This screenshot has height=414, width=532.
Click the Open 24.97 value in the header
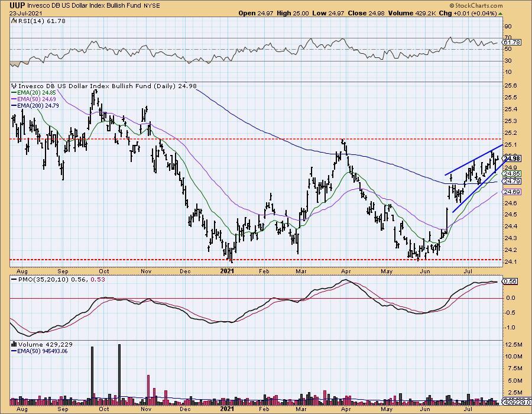click(256, 13)
